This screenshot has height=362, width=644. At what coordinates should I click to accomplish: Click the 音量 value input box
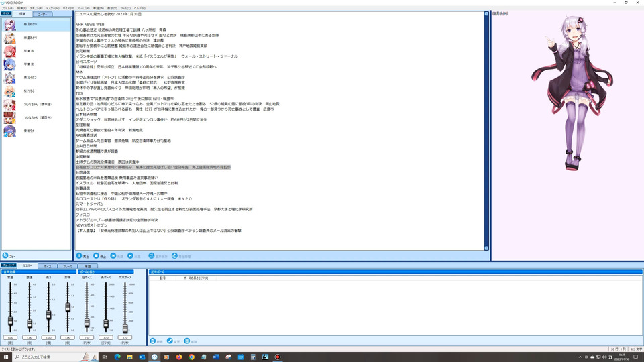point(10,337)
